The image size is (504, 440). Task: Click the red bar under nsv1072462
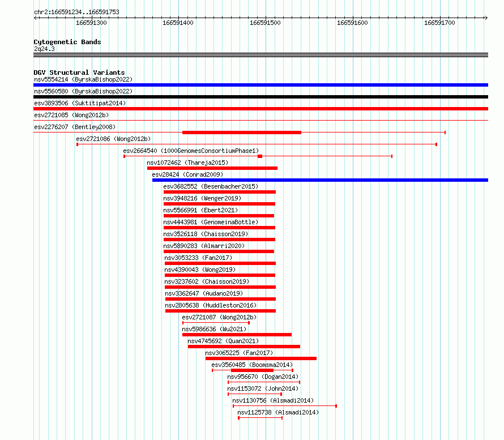[x=212, y=168]
